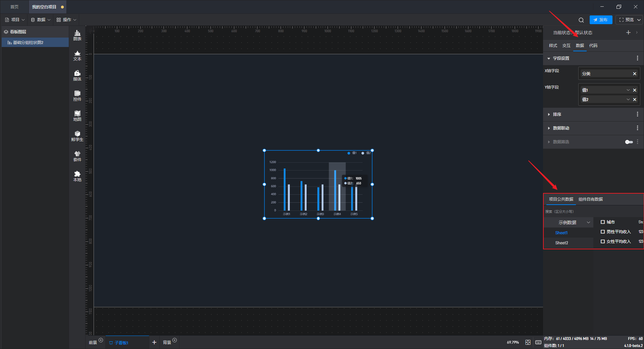
Task: Add a new sub-board with the plus icon
Action: tap(154, 342)
